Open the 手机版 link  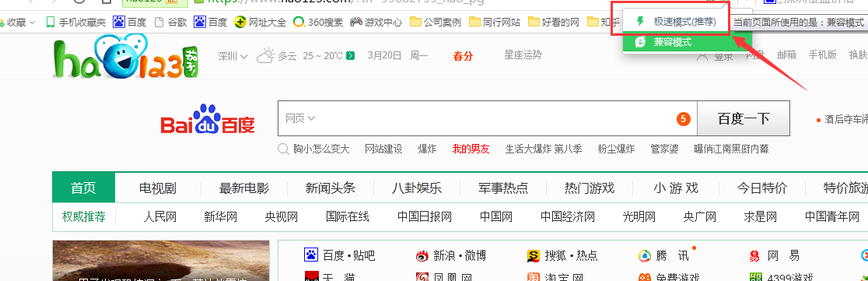tap(823, 54)
